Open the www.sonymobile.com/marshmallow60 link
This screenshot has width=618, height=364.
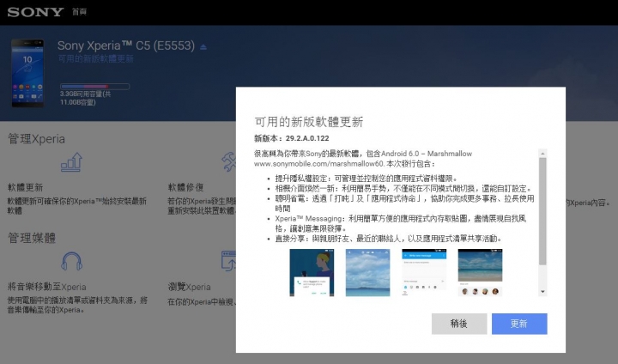318,164
